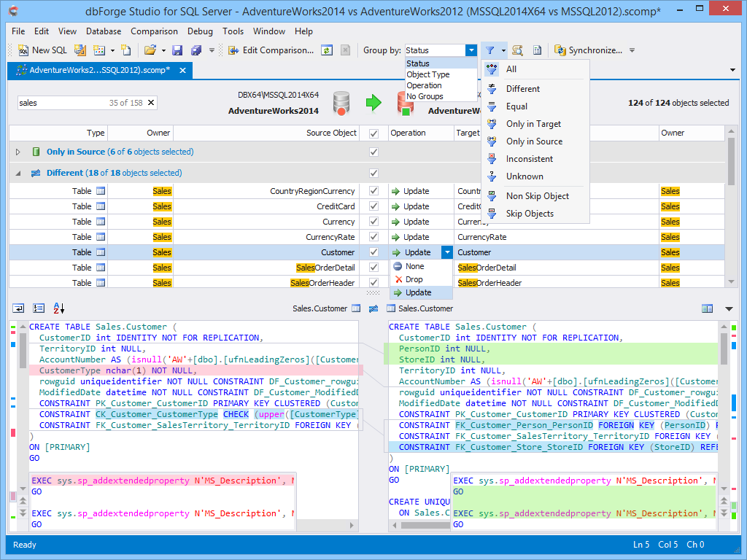This screenshot has width=747, height=560.
Task: Clear the sales search filter input
Action: pos(152,102)
